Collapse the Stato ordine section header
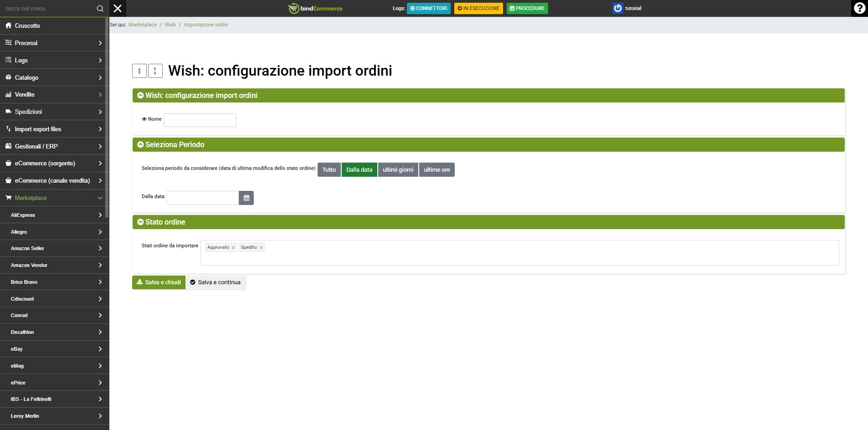The image size is (868, 430). (141, 222)
